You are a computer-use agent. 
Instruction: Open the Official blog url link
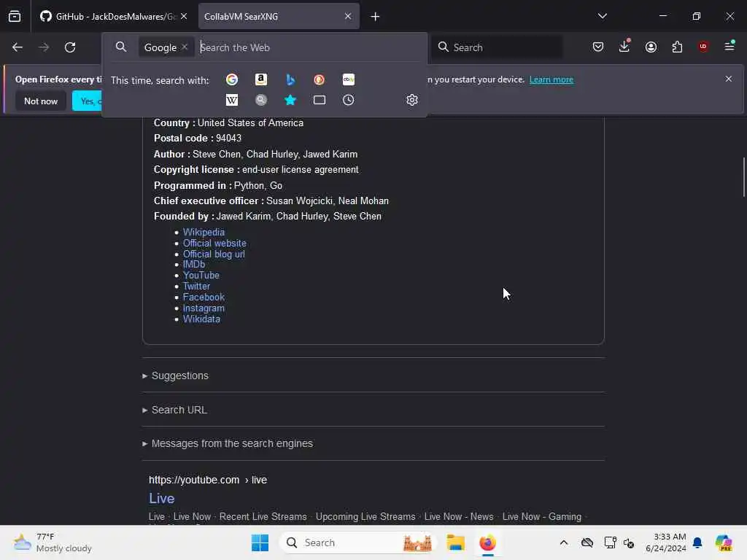click(214, 254)
